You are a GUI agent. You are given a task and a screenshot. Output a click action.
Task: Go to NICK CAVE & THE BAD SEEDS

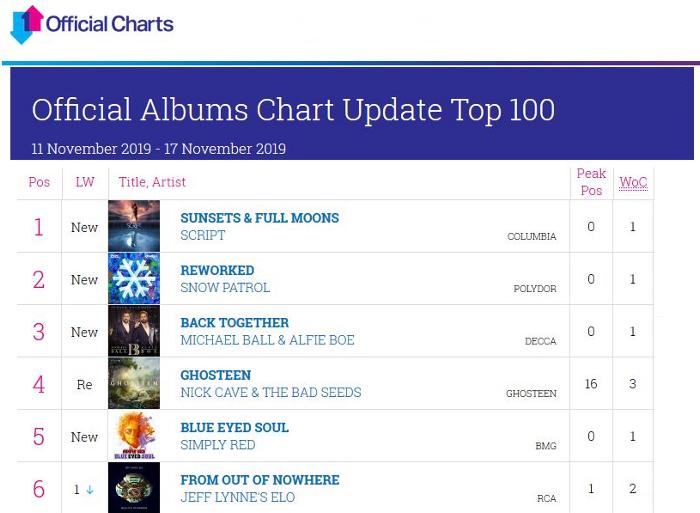[x=270, y=392]
